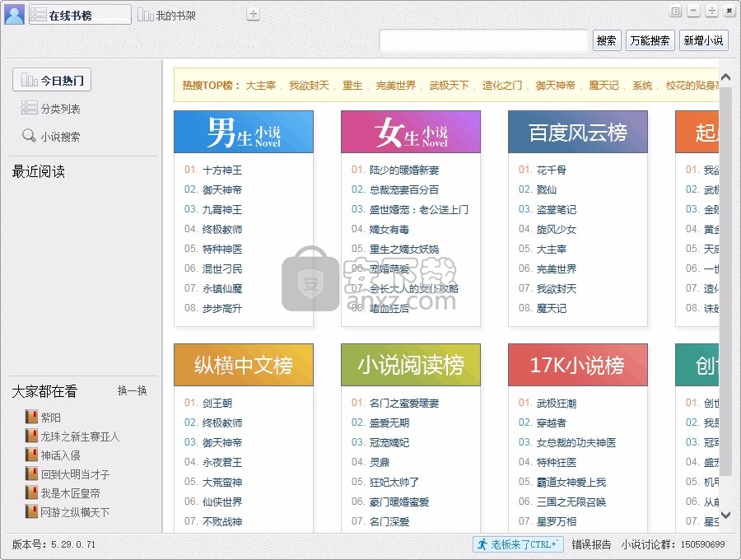Add a new tab with plus button
Screen dimensions: 741x560
[x=254, y=14]
